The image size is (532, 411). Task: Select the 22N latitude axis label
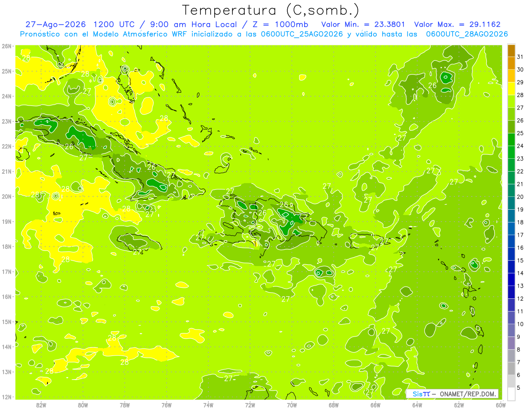[7, 146]
